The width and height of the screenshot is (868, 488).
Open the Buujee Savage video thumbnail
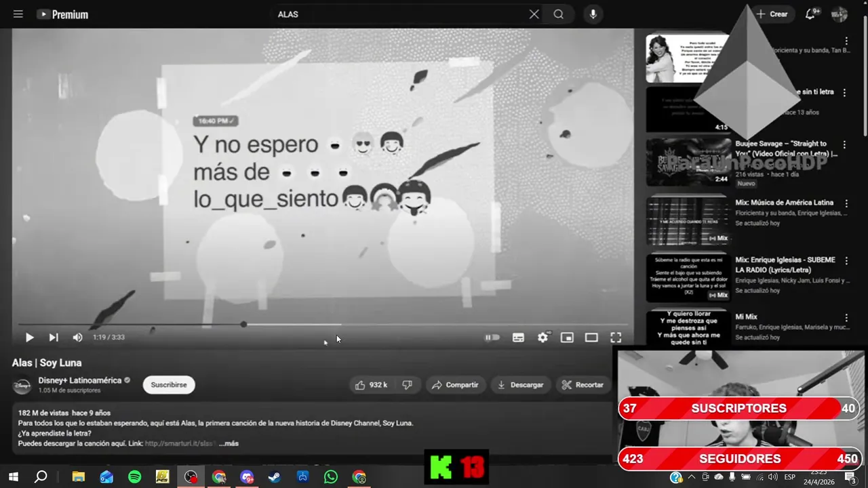688,162
